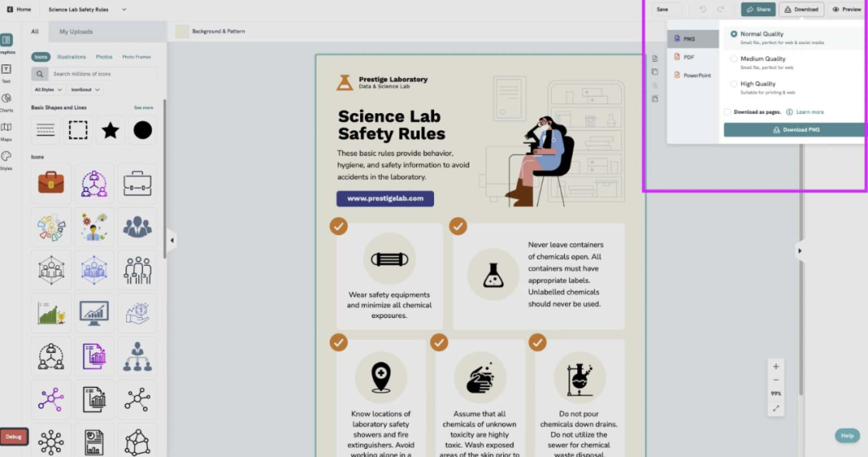This screenshot has height=457, width=868.
Task: Enable the Download as pages checkbox
Action: (x=727, y=112)
